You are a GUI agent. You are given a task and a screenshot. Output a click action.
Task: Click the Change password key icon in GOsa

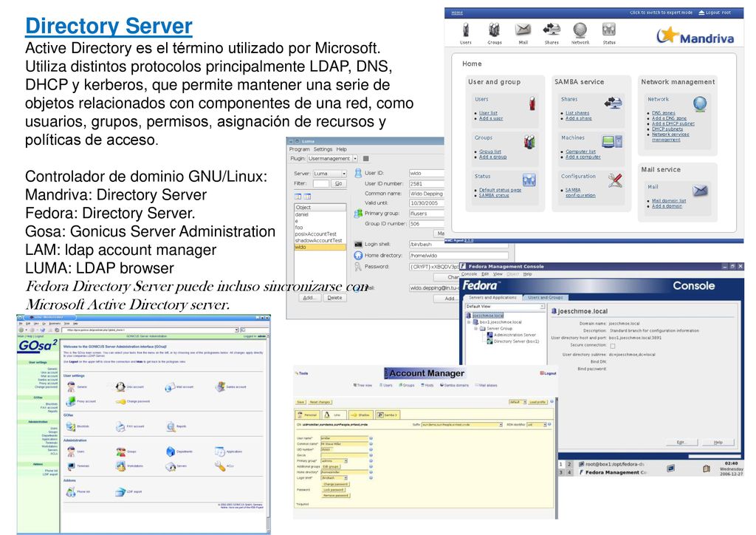click(120, 401)
